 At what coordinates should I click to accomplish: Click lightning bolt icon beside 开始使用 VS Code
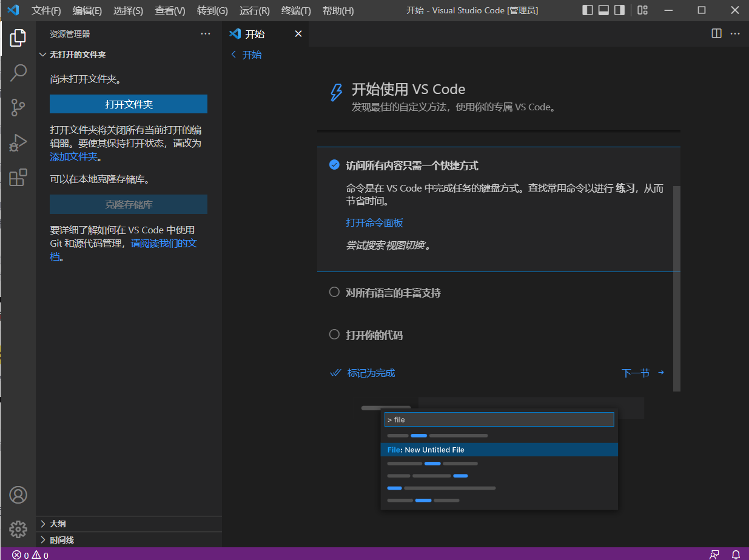(335, 92)
